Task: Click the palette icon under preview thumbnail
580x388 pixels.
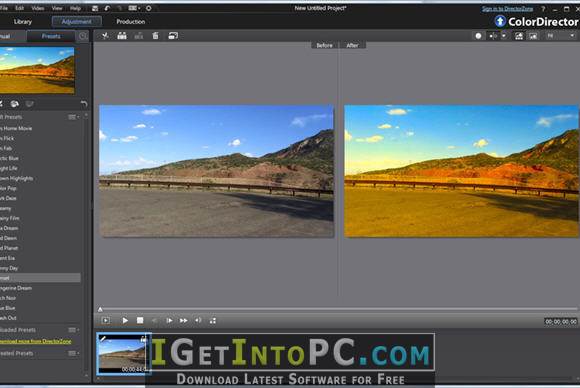Action: click(14, 104)
